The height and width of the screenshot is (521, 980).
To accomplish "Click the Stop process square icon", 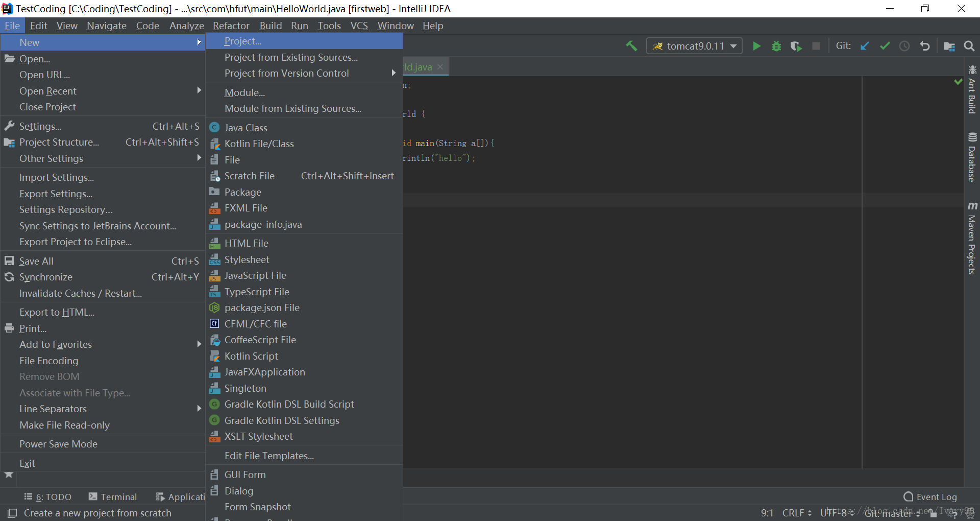I will coord(816,46).
